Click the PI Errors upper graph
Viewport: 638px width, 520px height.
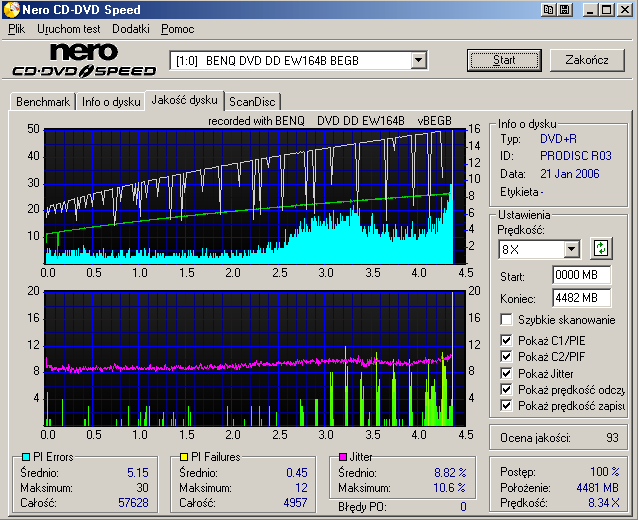click(255, 197)
